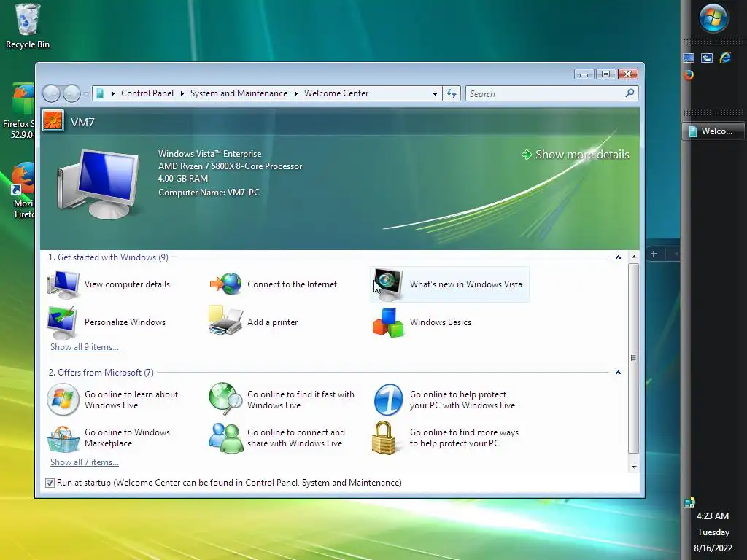
Task: Click the Welco... taskbar button
Action: tap(713, 131)
